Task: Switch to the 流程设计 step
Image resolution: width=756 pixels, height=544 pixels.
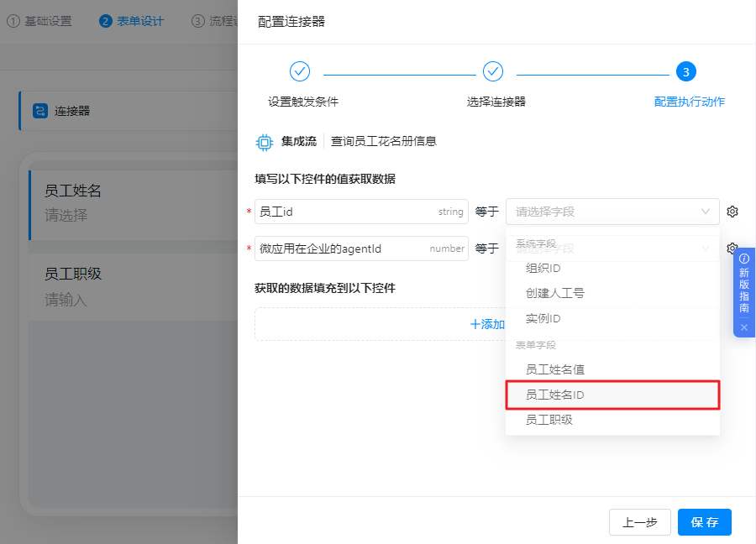Action: coord(214,20)
